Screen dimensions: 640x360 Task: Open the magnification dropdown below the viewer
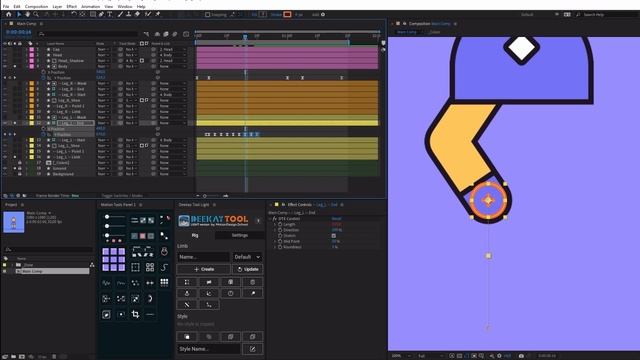coord(401,356)
